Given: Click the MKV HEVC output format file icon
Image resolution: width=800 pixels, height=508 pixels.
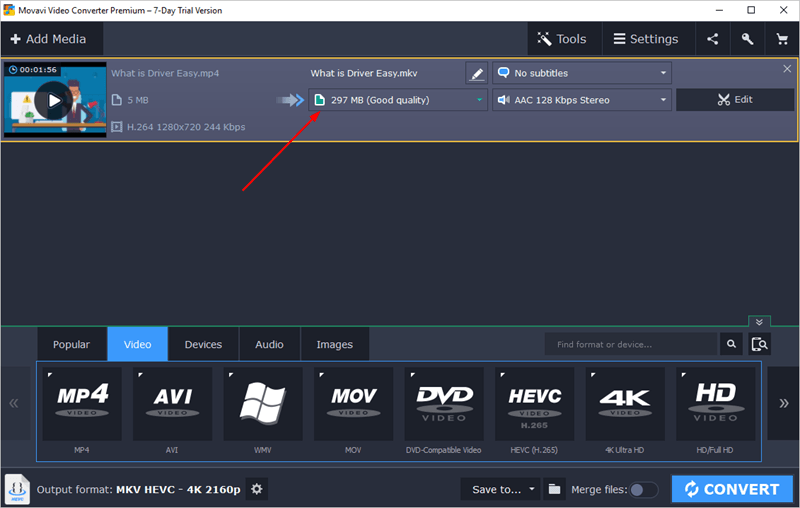Looking at the screenshot, I should coord(17,489).
